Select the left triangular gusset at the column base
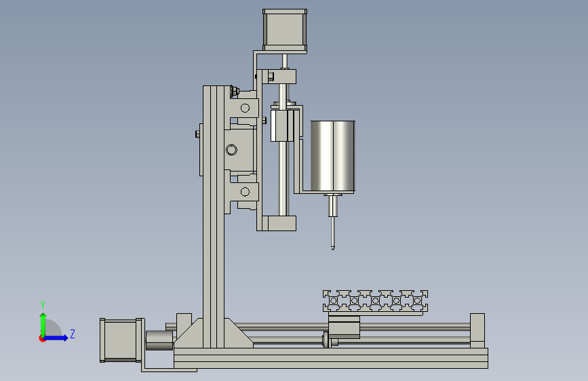This screenshot has height=381, width=588. click(x=192, y=336)
